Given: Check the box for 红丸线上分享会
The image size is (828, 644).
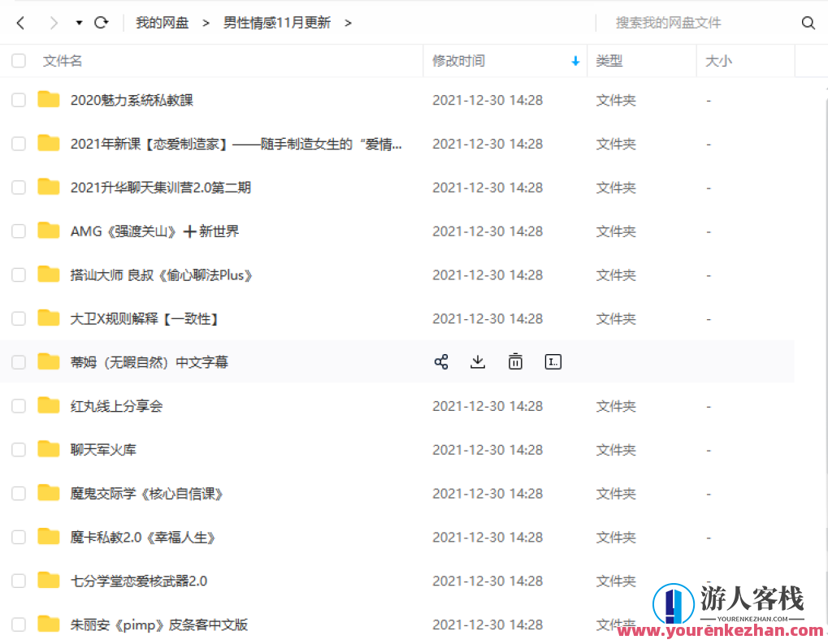Looking at the screenshot, I should (x=19, y=406).
